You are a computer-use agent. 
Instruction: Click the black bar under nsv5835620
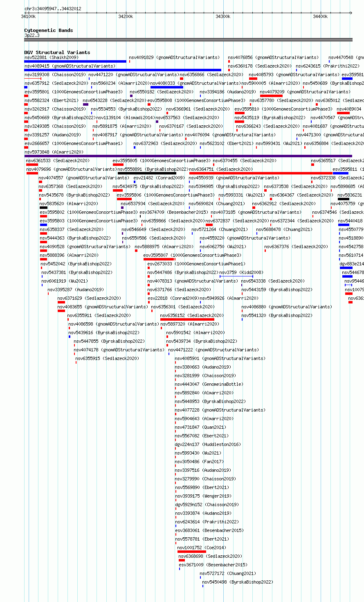(43, 208)
